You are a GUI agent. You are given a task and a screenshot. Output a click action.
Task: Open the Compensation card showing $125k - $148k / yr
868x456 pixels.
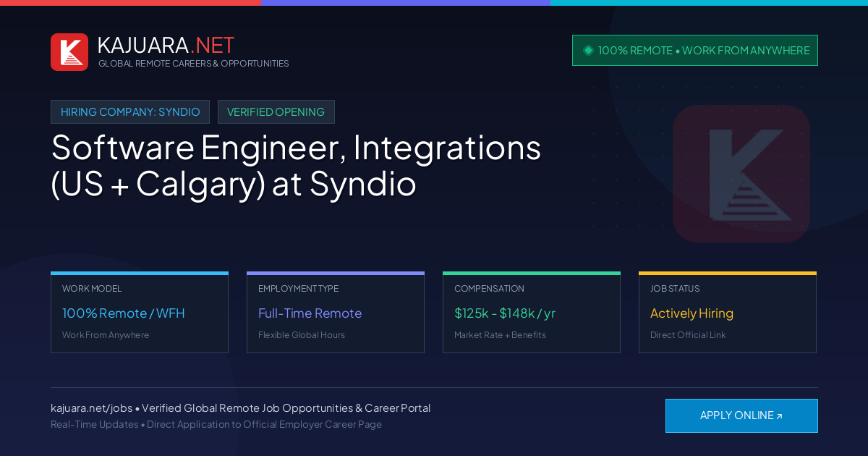[532, 313]
